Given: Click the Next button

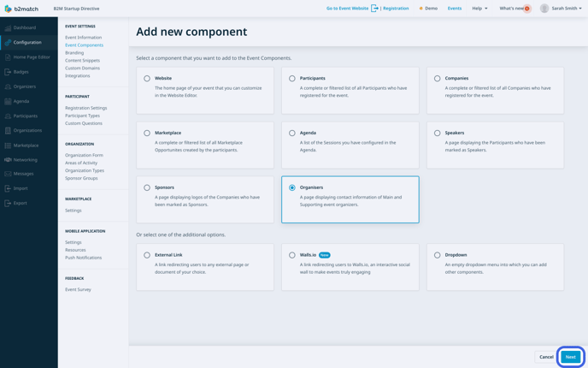Looking at the screenshot, I should [570, 357].
